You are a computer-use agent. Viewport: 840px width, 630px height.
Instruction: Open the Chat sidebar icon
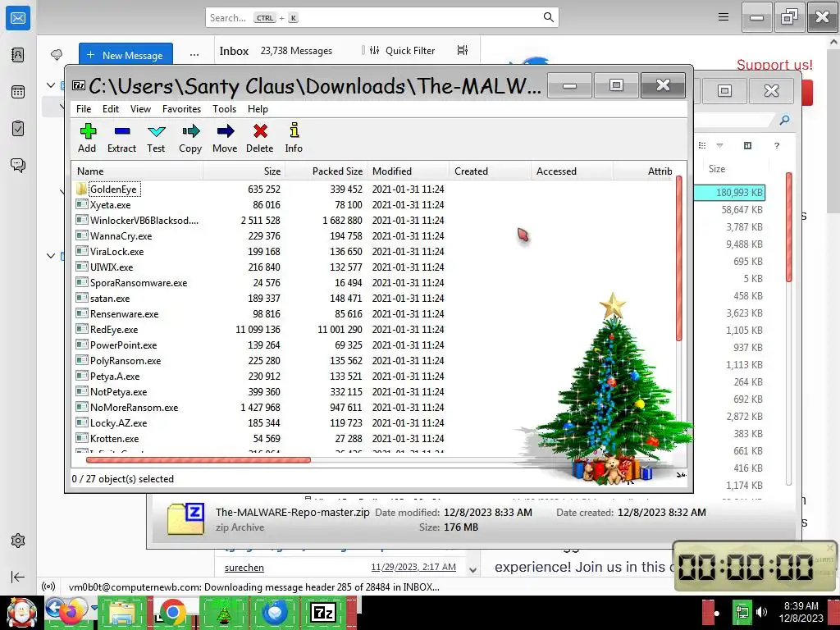pyautogui.click(x=18, y=165)
